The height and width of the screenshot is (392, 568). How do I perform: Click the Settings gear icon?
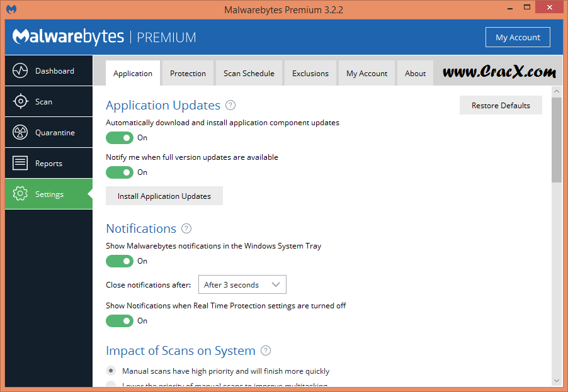(x=20, y=194)
